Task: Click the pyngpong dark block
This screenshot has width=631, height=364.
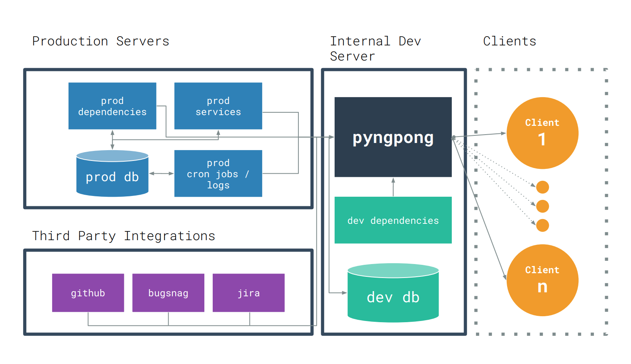Action: click(393, 137)
